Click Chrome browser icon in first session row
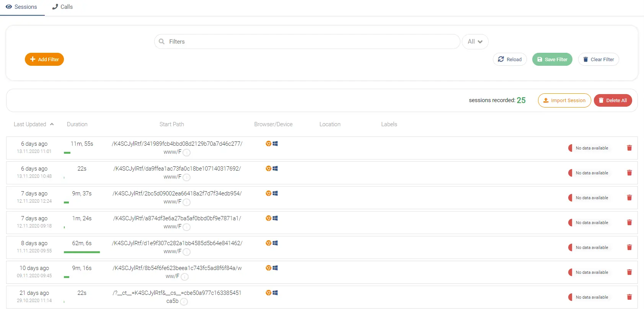This screenshot has width=644, height=309. [269, 144]
